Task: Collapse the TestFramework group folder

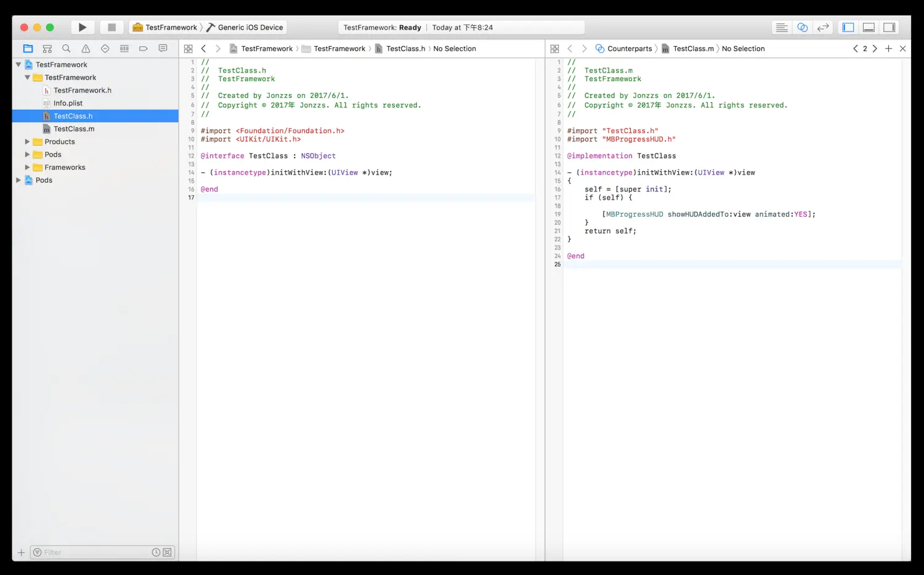Action: 27,77
